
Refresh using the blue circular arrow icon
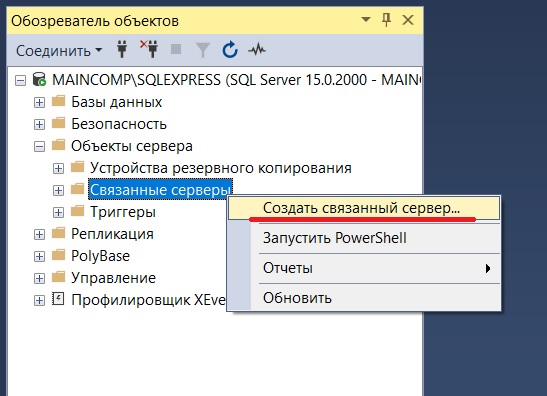point(230,50)
